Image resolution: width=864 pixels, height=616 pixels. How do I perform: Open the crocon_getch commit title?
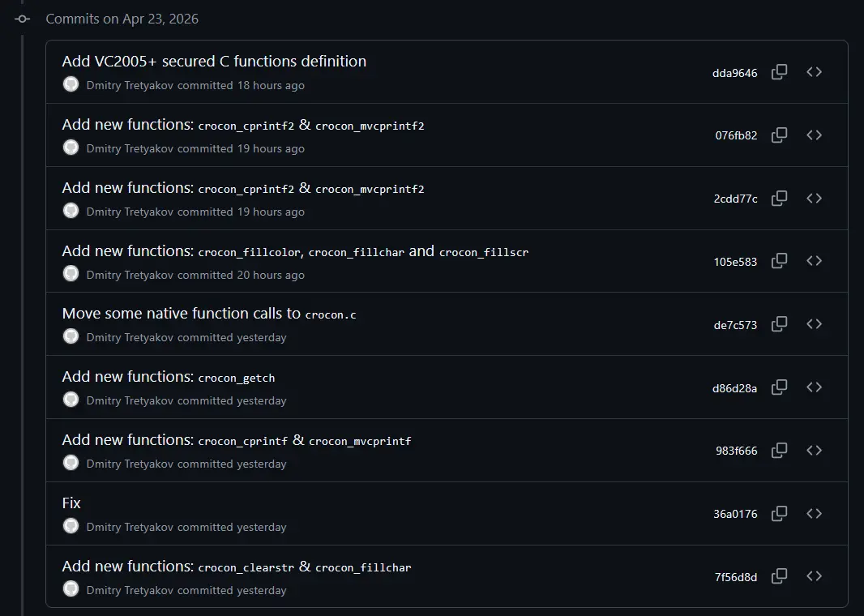point(168,377)
